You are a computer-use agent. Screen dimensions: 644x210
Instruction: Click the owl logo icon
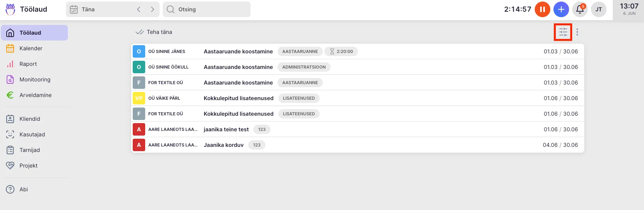point(11,9)
